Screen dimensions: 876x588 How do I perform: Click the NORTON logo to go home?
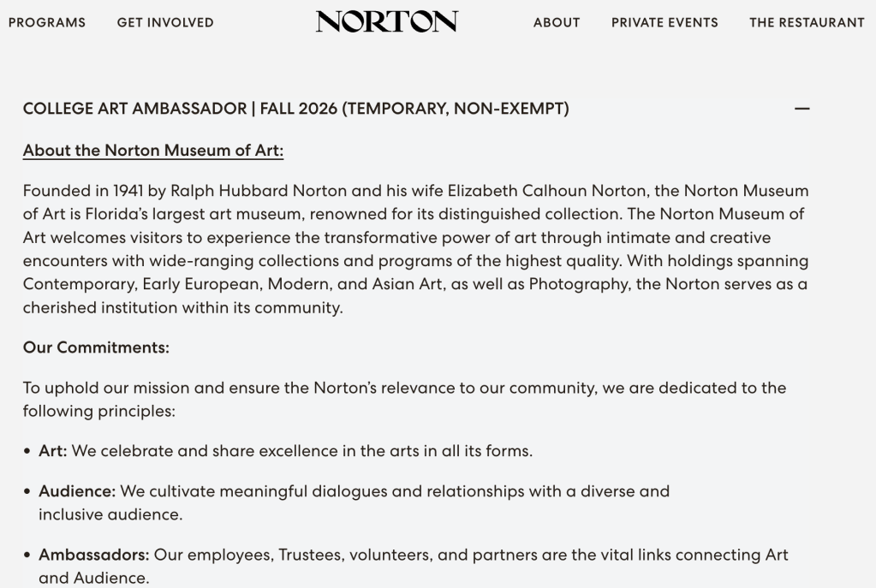386,21
